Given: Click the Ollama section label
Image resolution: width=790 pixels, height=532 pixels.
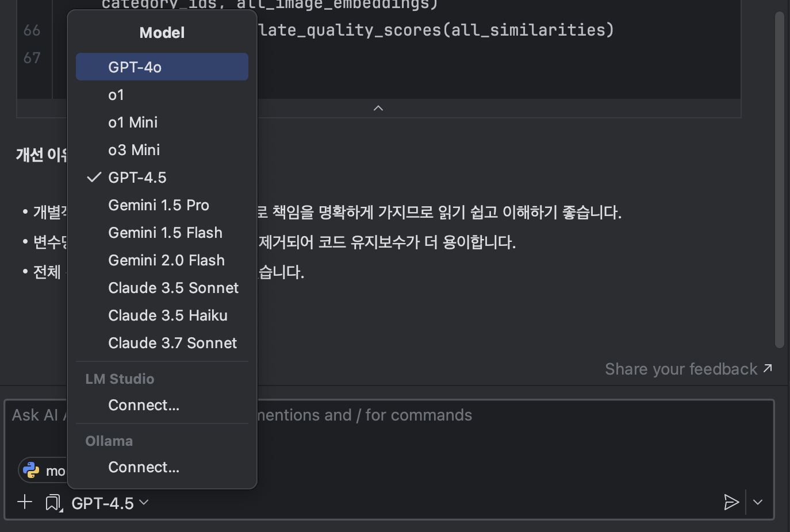Looking at the screenshot, I should (109, 441).
